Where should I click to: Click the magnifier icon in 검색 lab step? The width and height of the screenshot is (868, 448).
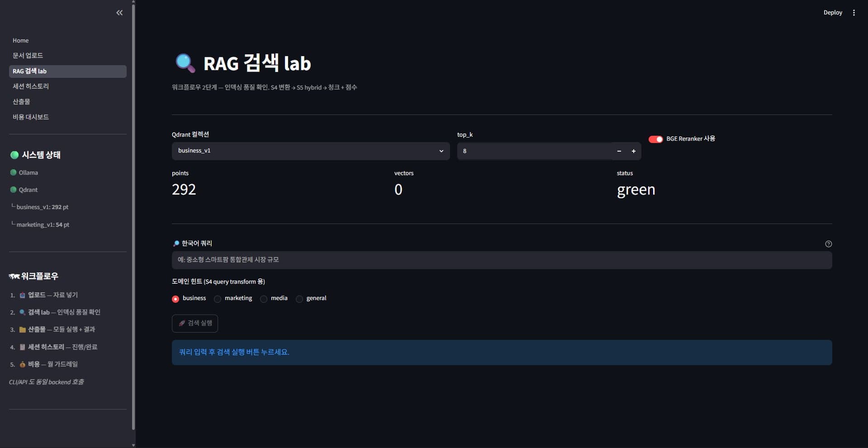(x=22, y=312)
